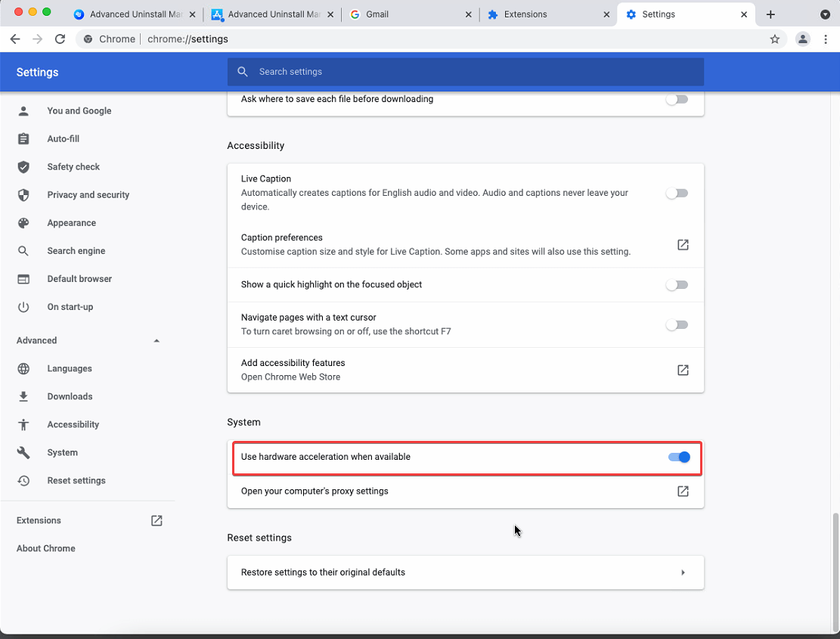Screen dimensions: 840x639
Task: Expand Restore settings to original defaults
Action: [x=683, y=572]
